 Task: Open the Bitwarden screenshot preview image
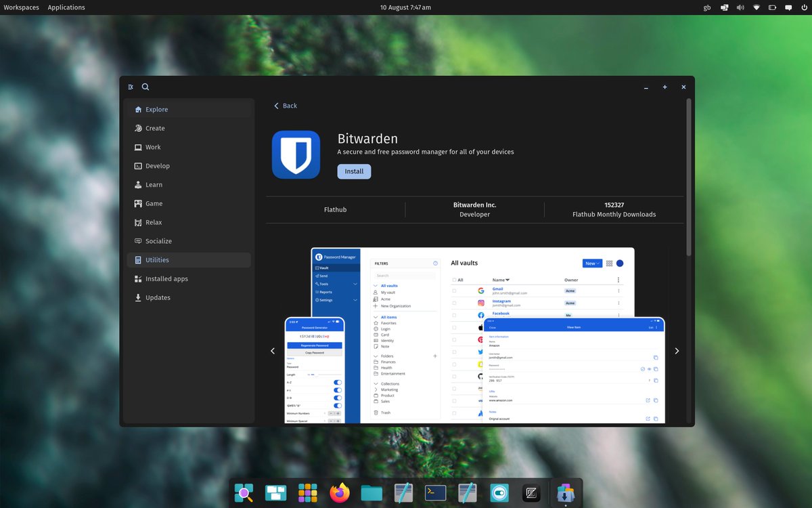(x=474, y=335)
